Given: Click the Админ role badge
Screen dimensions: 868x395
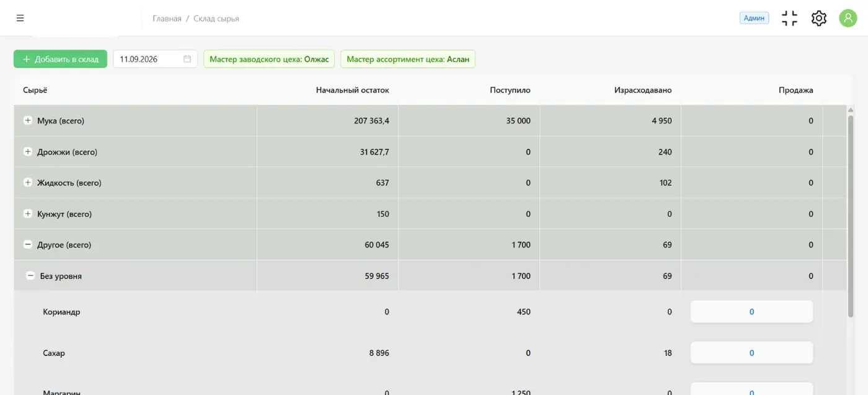Looking at the screenshot, I should tap(754, 18).
